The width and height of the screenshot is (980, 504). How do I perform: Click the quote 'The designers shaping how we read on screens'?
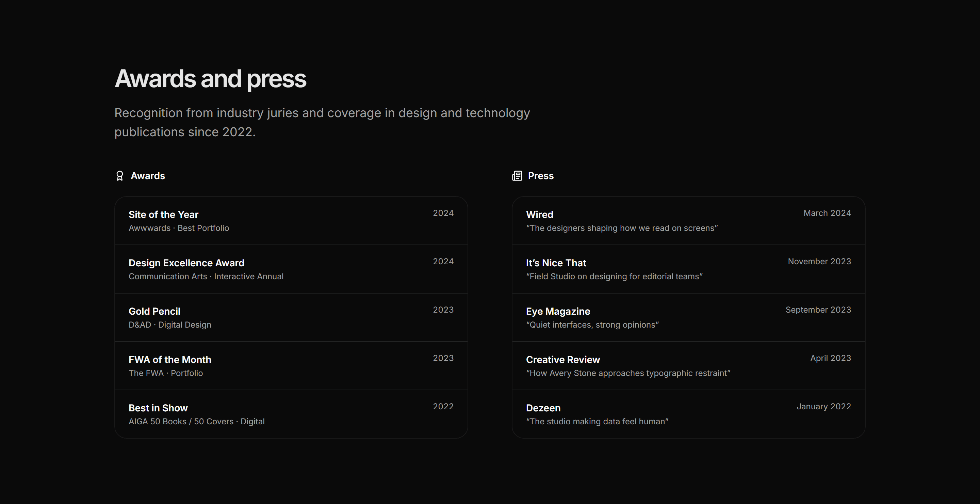[x=622, y=228]
